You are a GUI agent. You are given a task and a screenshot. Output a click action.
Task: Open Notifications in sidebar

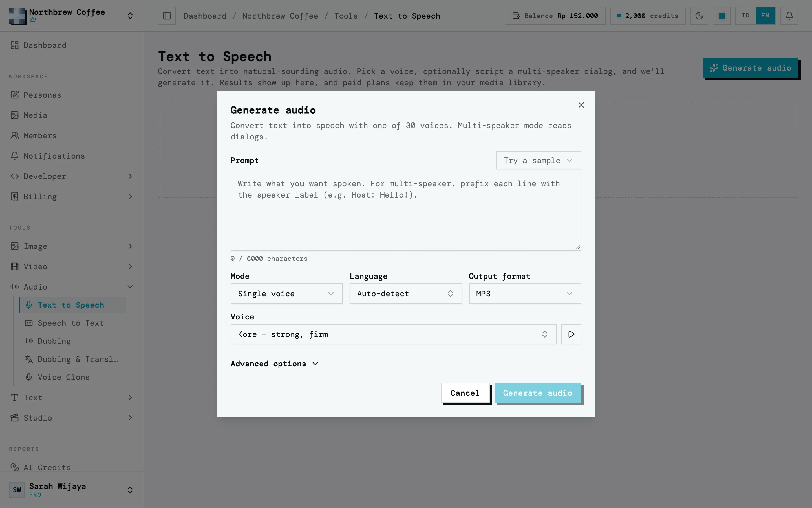coord(72,156)
